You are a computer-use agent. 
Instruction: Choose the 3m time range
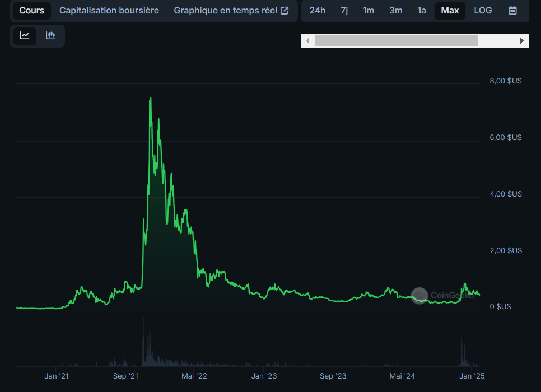(x=395, y=11)
